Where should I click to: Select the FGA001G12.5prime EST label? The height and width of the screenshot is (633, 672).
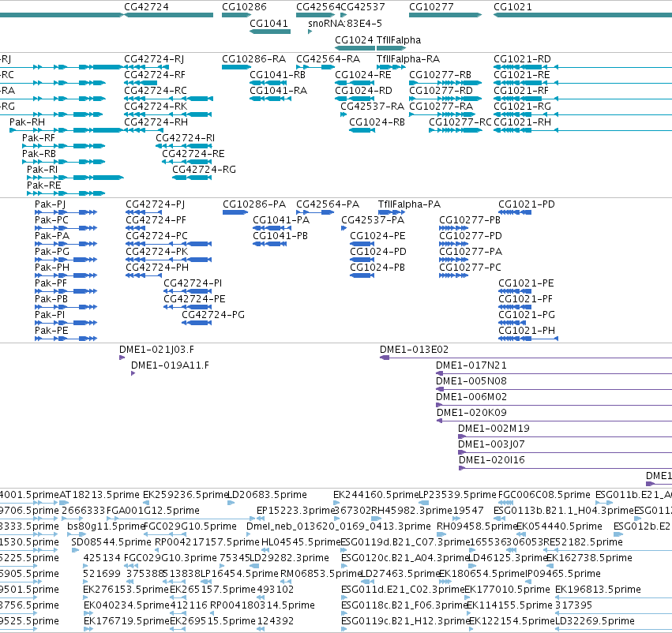(x=152, y=511)
